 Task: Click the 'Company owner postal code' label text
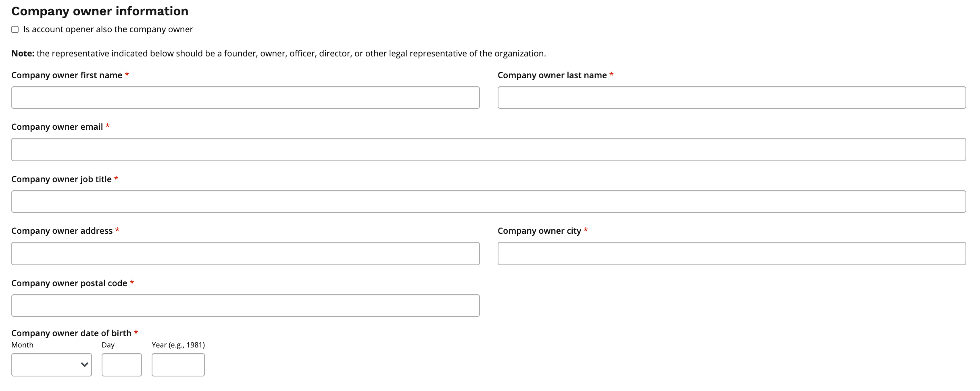(x=69, y=283)
